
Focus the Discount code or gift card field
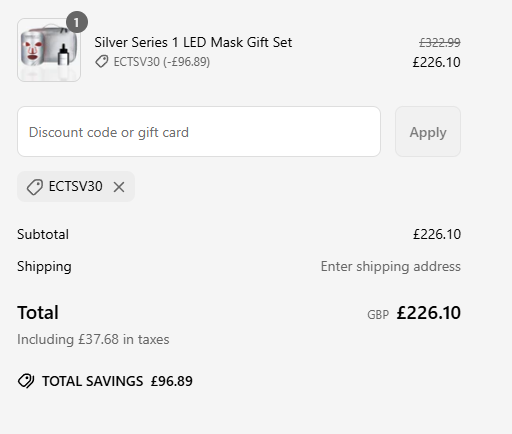pyautogui.click(x=199, y=132)
